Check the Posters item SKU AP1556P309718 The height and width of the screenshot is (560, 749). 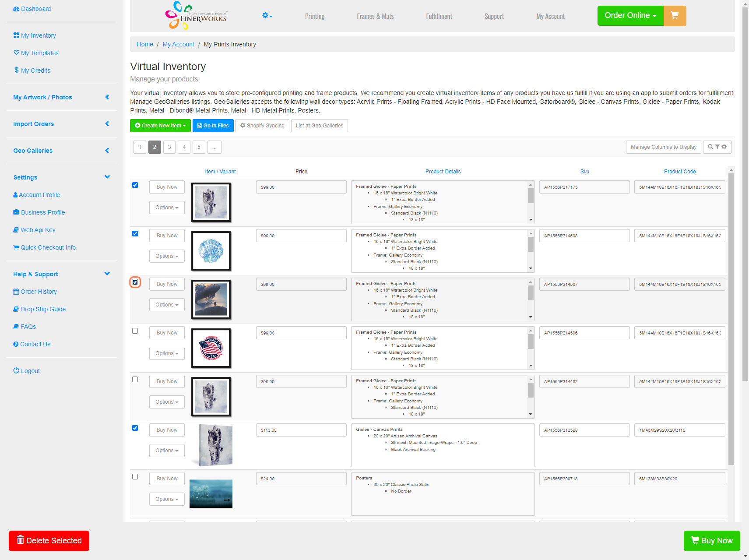click(x=135, y=477)
